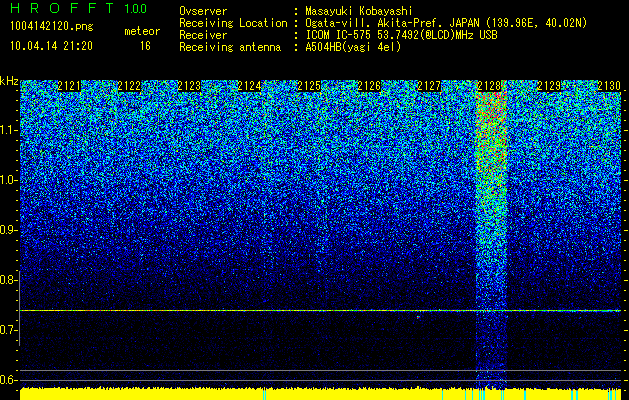Click the 2128 time marker

489,86
